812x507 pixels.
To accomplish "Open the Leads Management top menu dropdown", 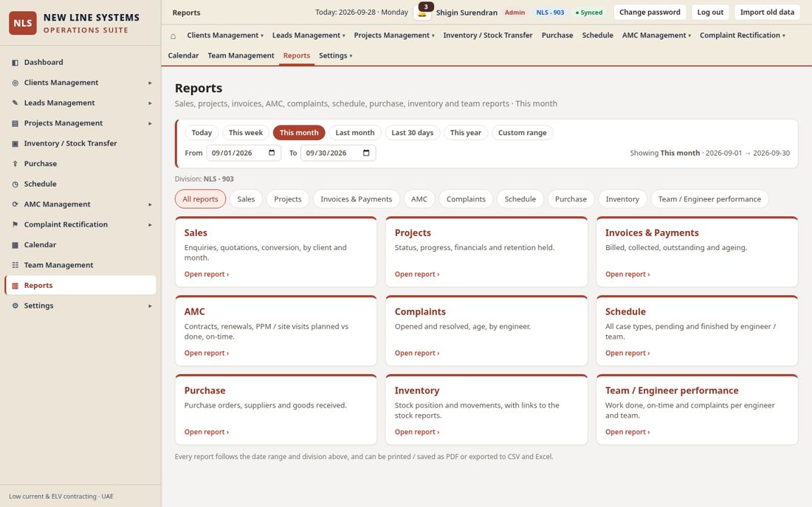I will 309,35.
